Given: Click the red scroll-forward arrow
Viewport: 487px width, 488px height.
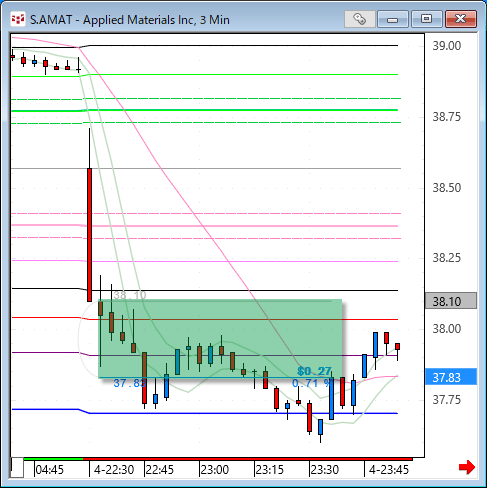Looking at the screenshot, I should pyautogui.click(x=467, y=467).
